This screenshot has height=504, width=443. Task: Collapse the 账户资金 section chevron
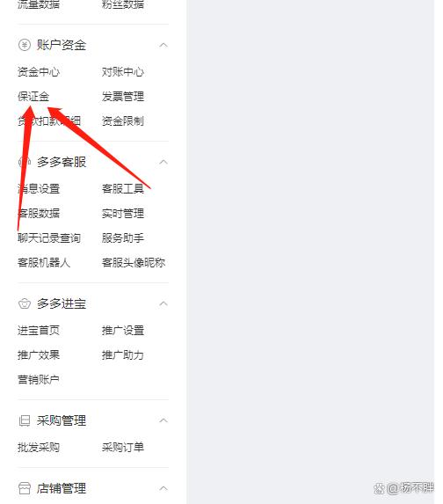[x=163, y=45]
